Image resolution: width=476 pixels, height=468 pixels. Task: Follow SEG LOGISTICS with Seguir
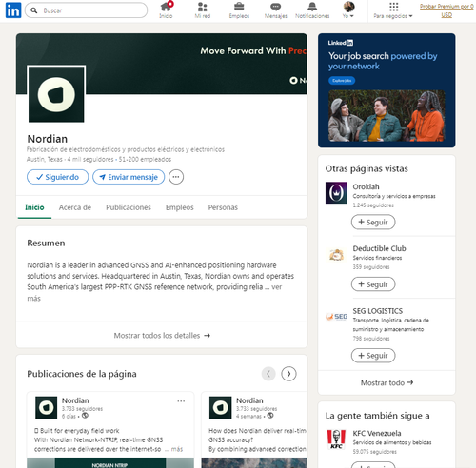pyautogui.click(x=373, y=356)
